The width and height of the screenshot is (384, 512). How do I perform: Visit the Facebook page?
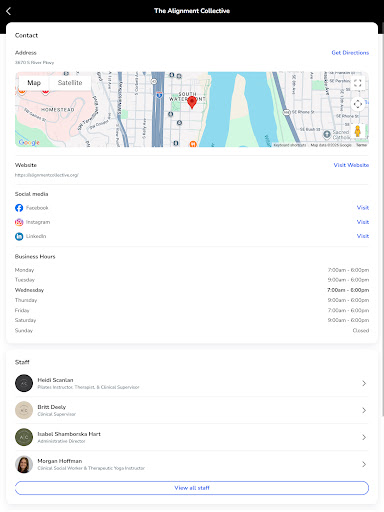coord(363,208)
